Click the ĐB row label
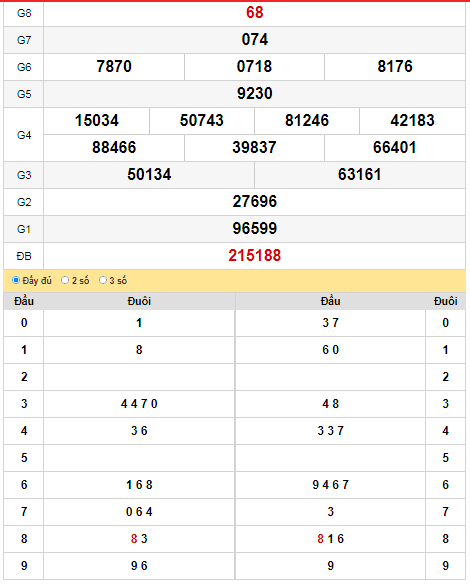 [x=24, y=256]
